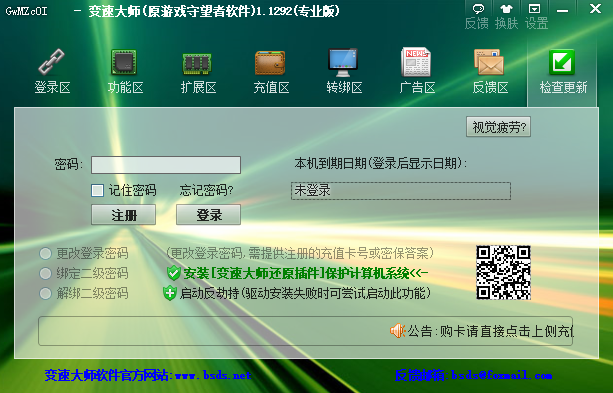Open the 充值区 wallet icon
Screen dimensions: 613x393
pos(270,63)
